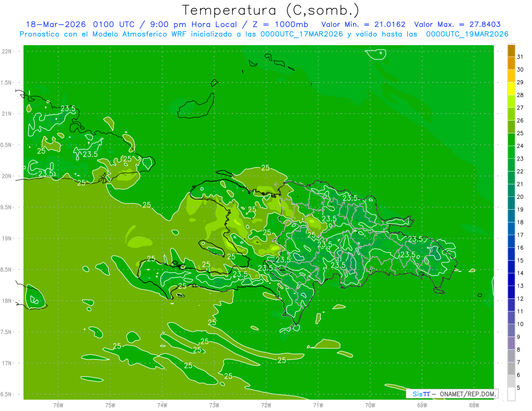Click the colorbar value 11
Screen dimensions: 532x411
520,312
